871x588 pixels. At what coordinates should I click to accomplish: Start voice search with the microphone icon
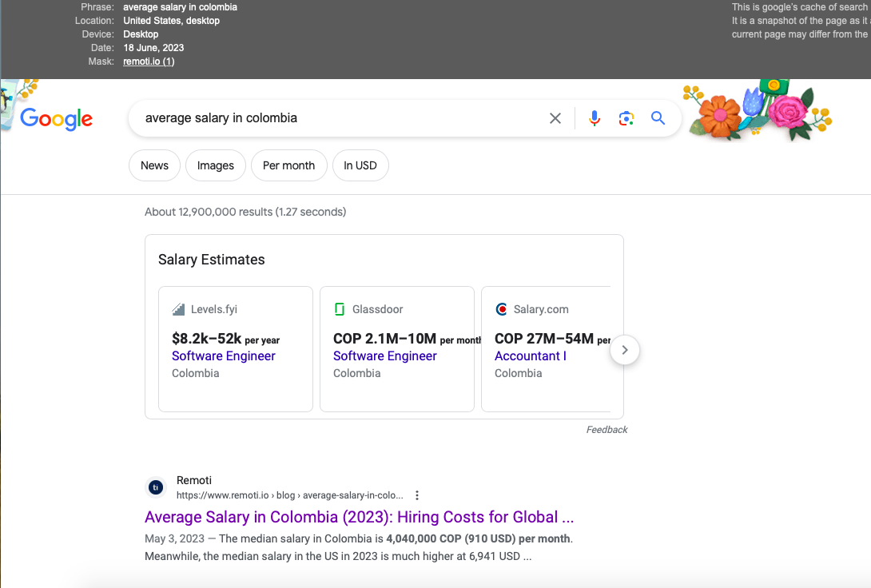(x=594, y=118)
